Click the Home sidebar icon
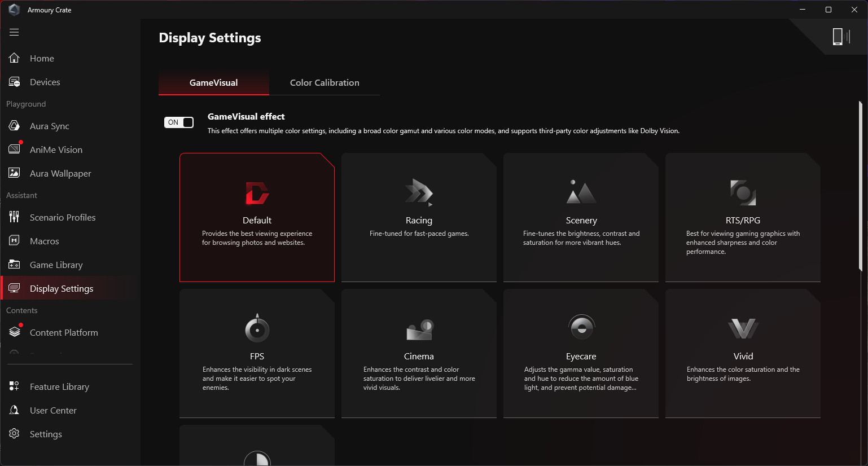Viewport: 868px width, 466px height. [x=14, y=58]
